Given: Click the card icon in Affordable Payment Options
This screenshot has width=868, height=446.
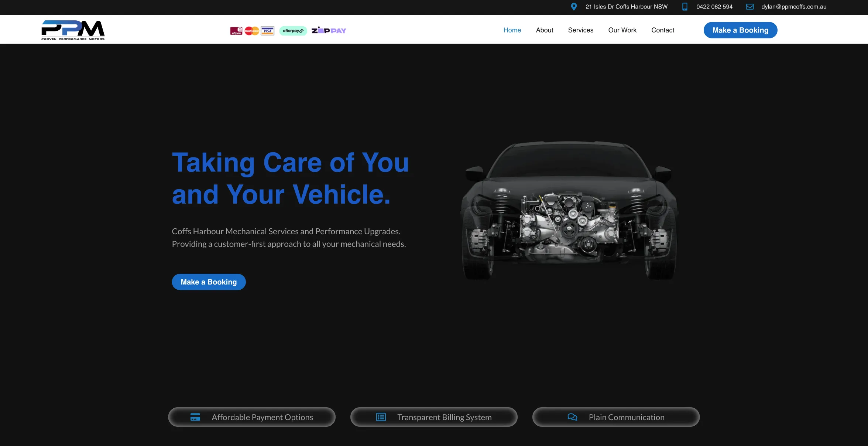Looking at the screenshot, I should coord(195,417).
